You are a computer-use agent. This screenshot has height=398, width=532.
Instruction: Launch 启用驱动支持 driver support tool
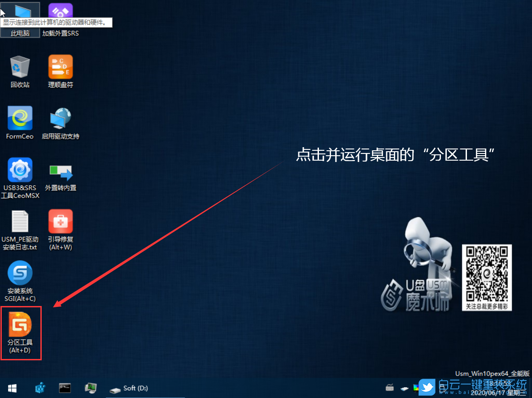pyautogui.click(x=60, y=119)
